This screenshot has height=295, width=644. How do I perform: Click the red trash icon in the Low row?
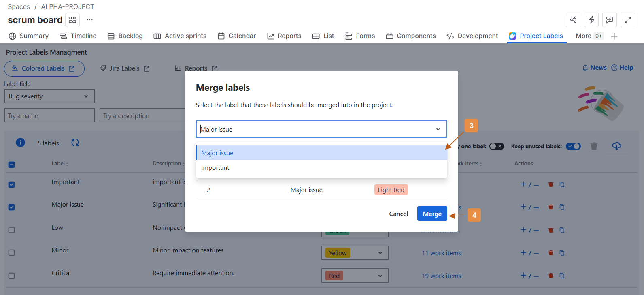550,230
